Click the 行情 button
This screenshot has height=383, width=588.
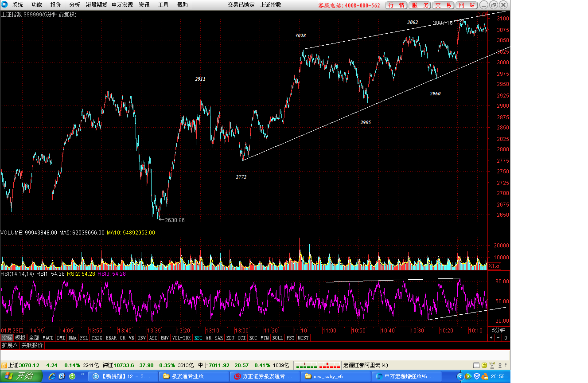click(396, 5)
